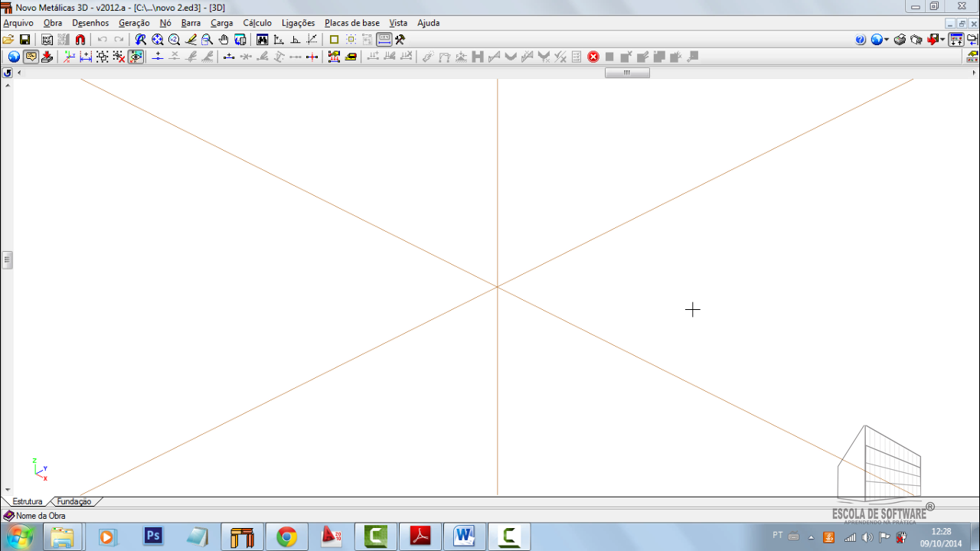Click the printer icon in toolbar
Viewport: 980px width, 551px height.
[900, 40]
